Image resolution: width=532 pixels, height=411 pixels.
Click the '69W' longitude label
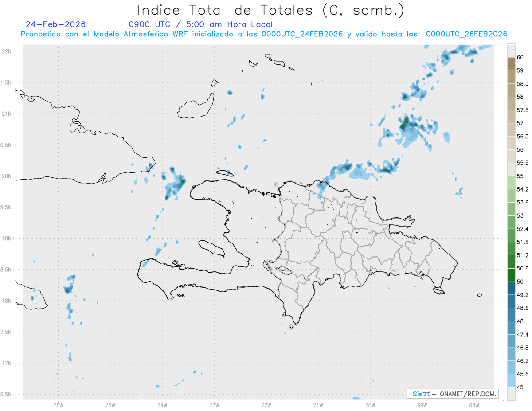click(x=422, y=405)
